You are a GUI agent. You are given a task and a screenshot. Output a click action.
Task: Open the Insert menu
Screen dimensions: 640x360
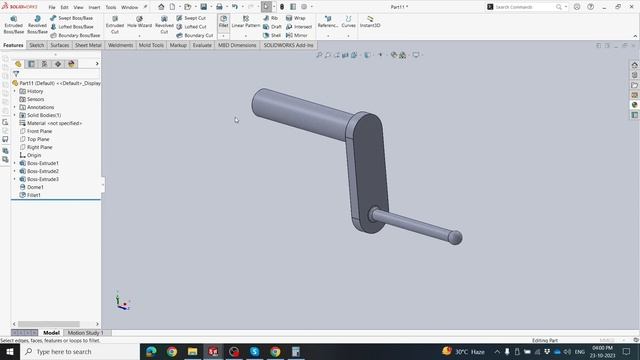tap(94, 7)
